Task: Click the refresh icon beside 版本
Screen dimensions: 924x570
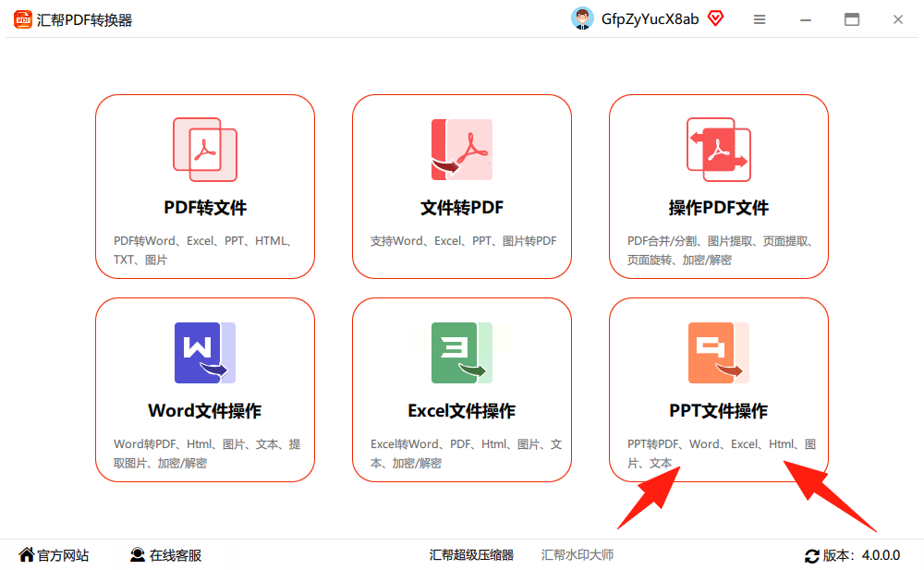Action: click(x=812, y=555)
